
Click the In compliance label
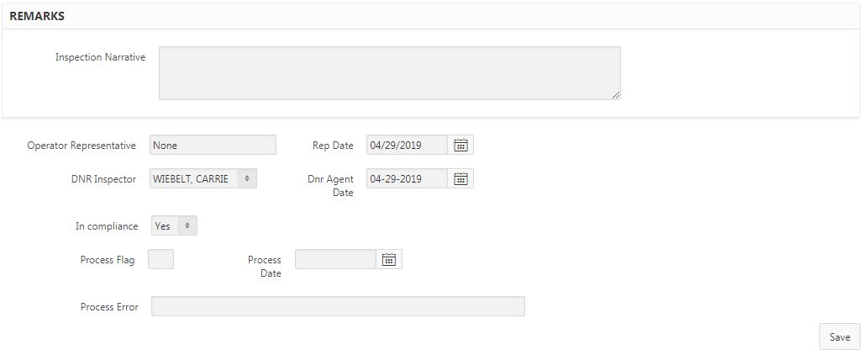click(x=107, y=226)
